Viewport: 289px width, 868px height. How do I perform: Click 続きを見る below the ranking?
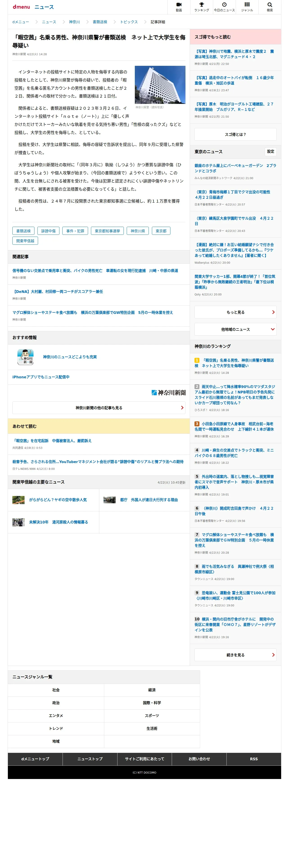(235, 655)
